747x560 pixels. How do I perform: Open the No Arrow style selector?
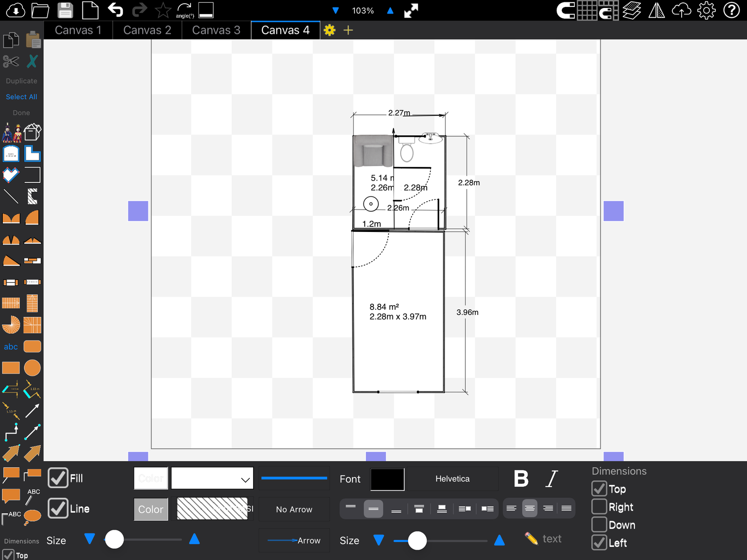pyautogui.click(x=294, y=509)
